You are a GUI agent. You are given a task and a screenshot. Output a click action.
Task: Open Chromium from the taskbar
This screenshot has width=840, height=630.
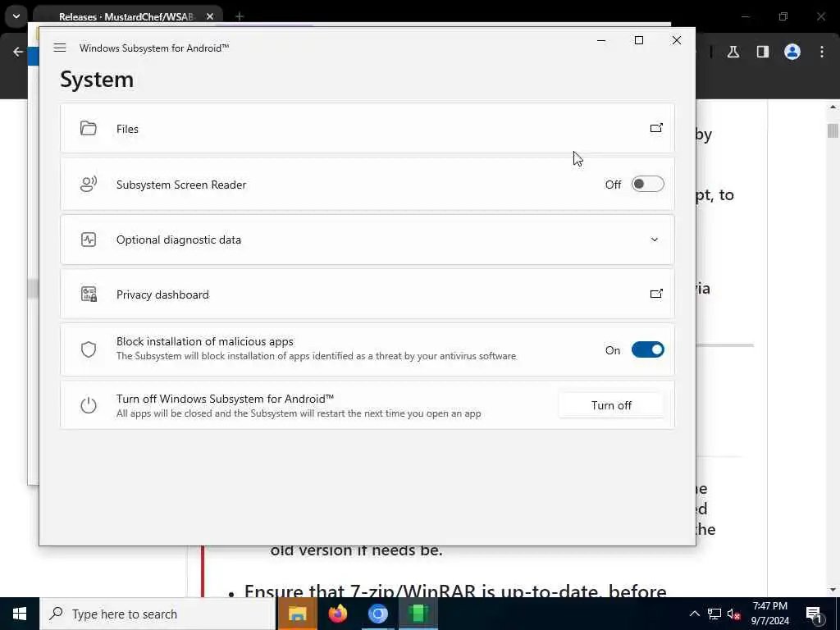[377, 614]
